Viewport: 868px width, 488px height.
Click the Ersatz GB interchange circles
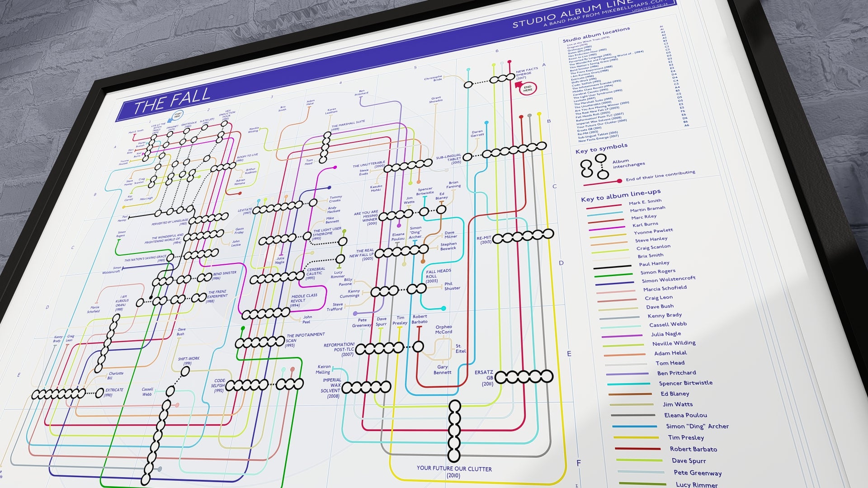pos(524,376)
